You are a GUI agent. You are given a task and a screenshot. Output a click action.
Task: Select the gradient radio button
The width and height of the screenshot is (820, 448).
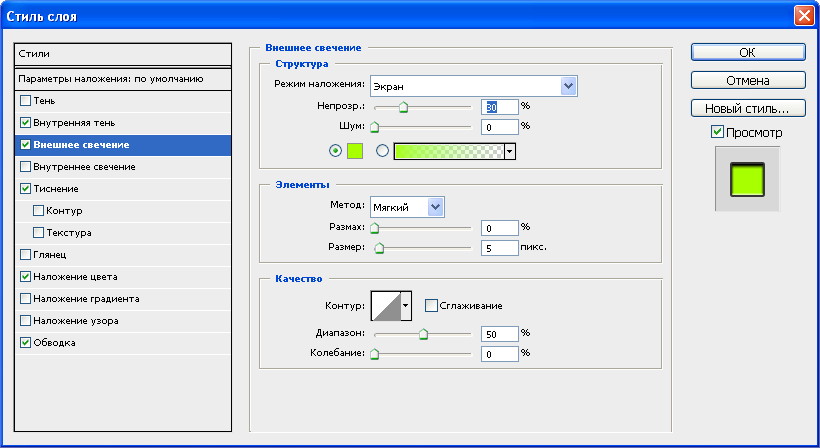[382, 151]
